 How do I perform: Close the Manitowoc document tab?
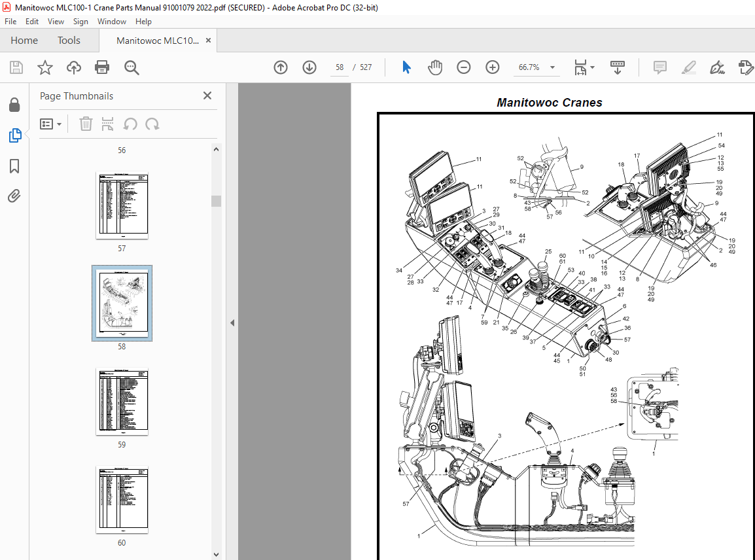click(x=209, y=41)
